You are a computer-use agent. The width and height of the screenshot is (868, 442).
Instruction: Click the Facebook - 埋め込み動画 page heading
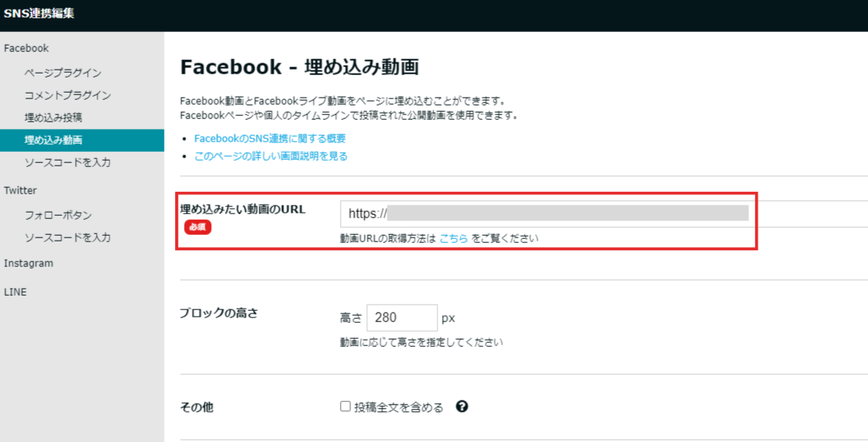299,67
